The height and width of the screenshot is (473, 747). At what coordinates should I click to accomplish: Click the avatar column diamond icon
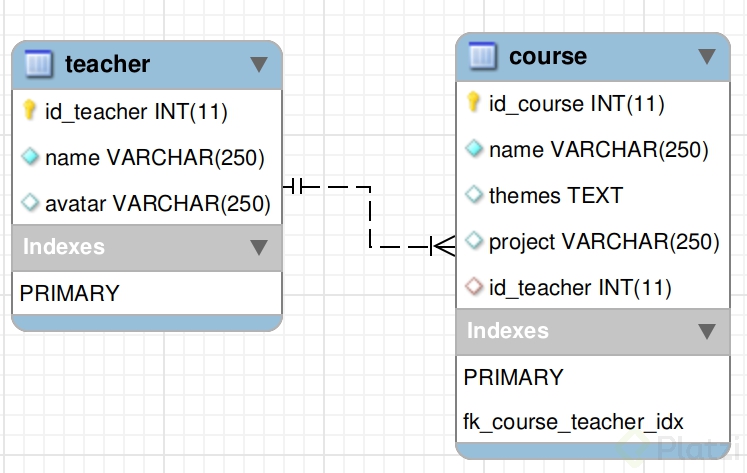pyautogui.click(x=30, y=203)
